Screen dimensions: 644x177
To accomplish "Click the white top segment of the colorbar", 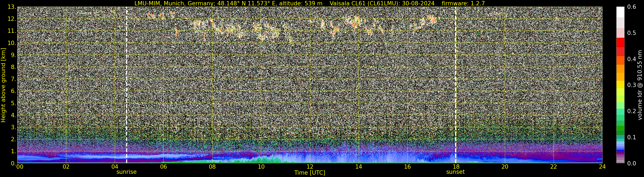I will 620,12.
